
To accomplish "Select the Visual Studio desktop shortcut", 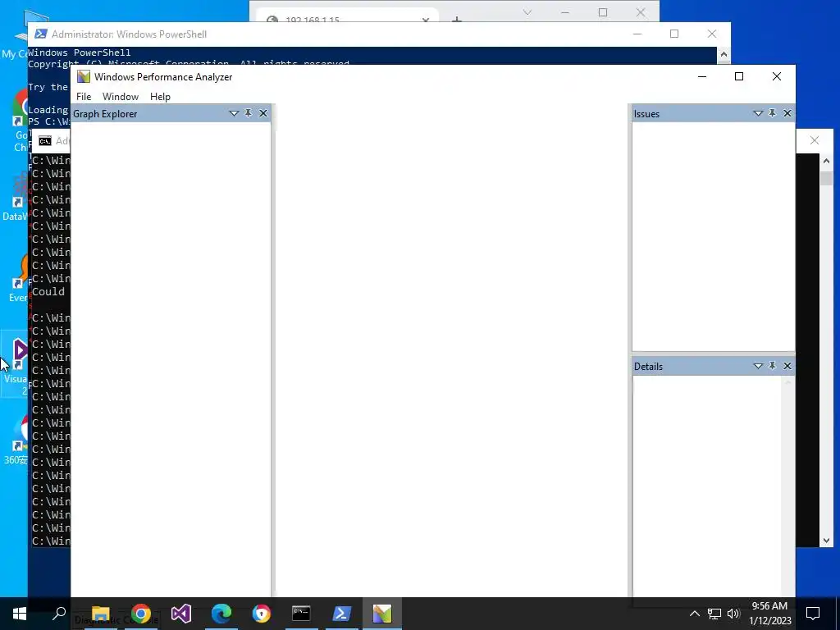I will coord(16,364).
